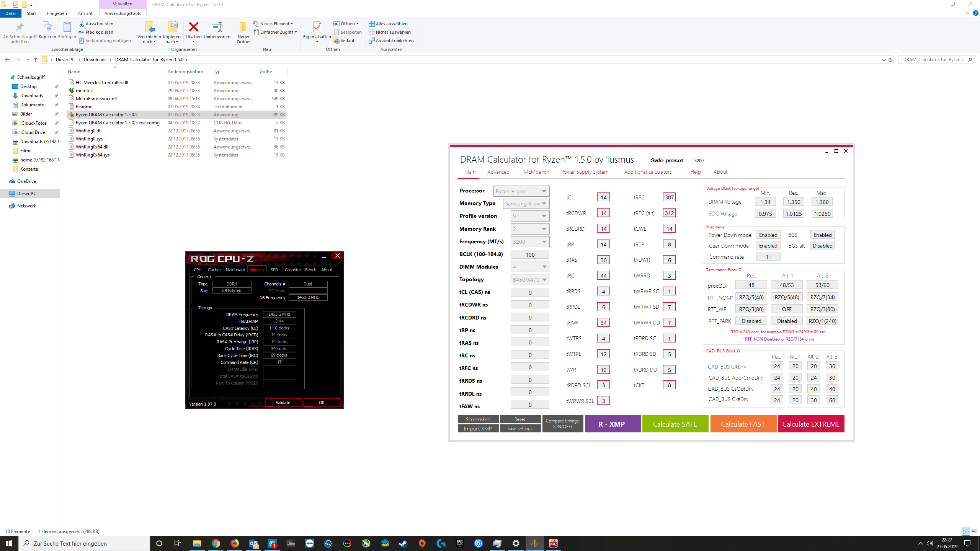Expand the Frequency (MT/s) dropdown
This screenshot has width=980, height=551.
[x=530, y=242]
